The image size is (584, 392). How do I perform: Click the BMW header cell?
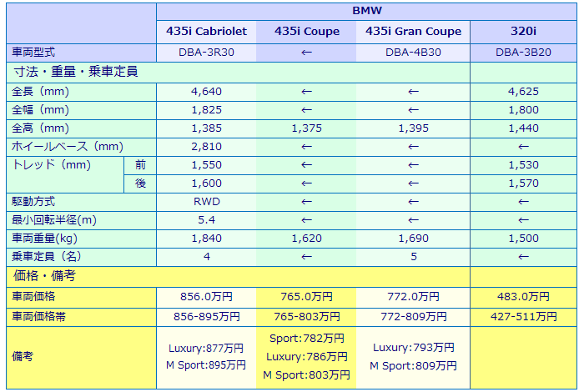367,11
